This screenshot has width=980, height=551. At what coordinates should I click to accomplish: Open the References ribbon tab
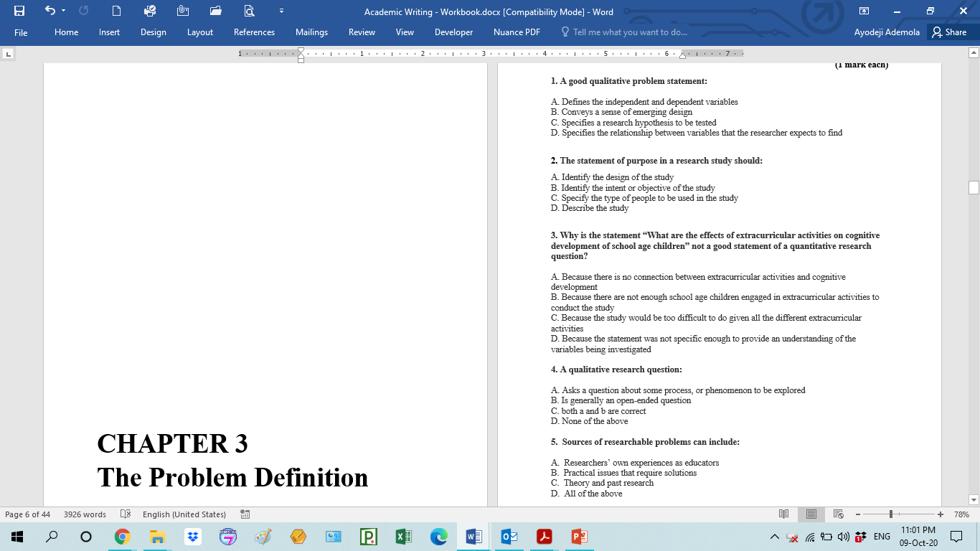(254, 32)
